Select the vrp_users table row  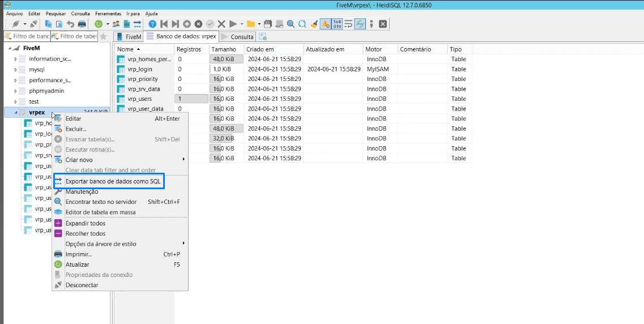[x=293, y=99]
